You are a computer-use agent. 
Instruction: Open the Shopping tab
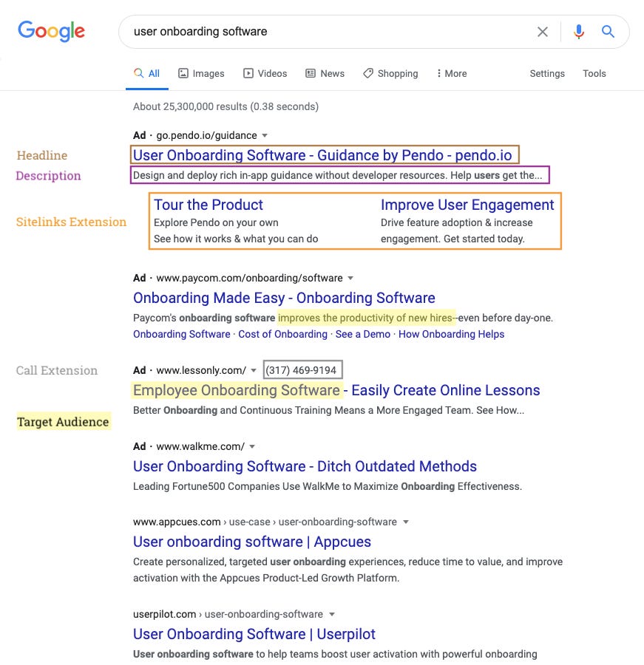coord(390,73)
